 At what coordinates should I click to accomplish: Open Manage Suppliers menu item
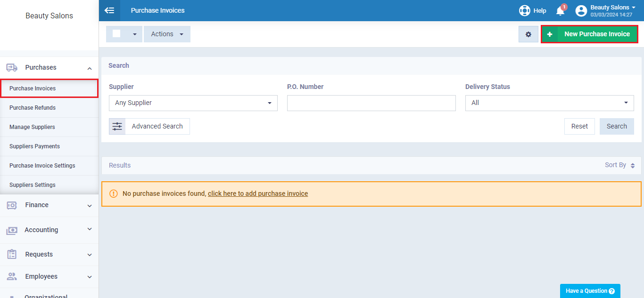click(x=49, y=127)
